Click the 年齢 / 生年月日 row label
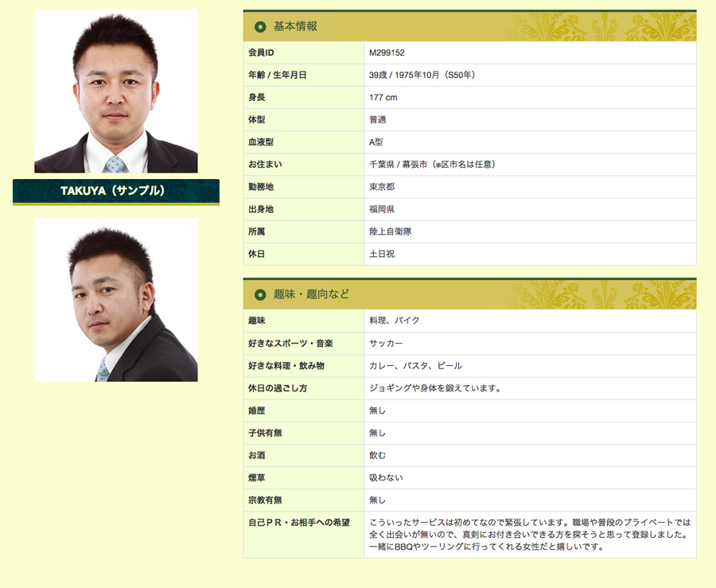Image resolution: width=716 pixels, height=588 pixels. pos(277,76)
